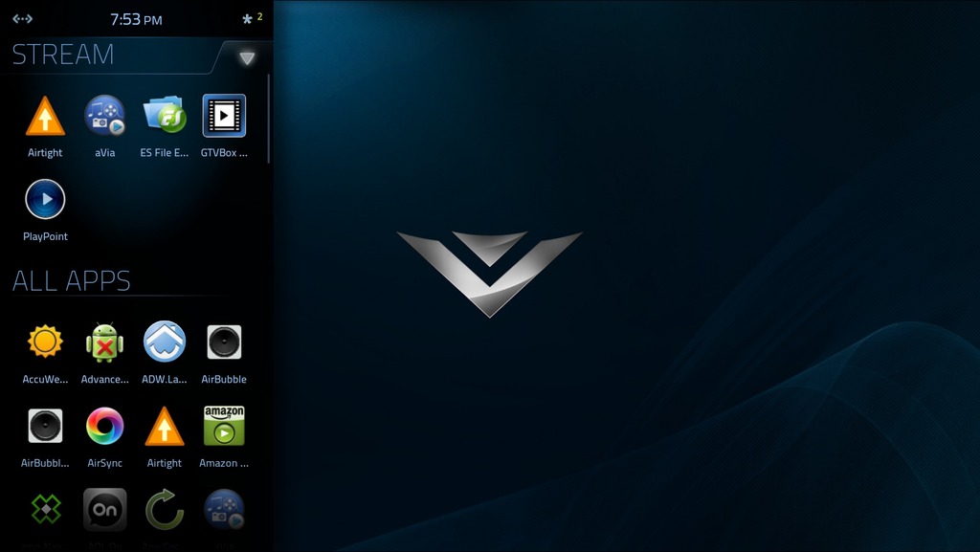This screenshot has height=552, width=980.
Task: Open the green circular arrow app
Action: [x=165, y=510]
